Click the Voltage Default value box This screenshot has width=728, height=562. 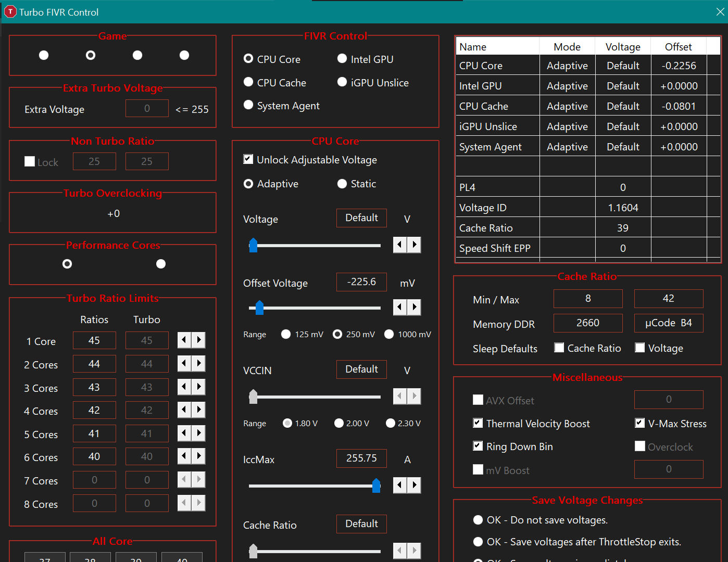(361, 218)
